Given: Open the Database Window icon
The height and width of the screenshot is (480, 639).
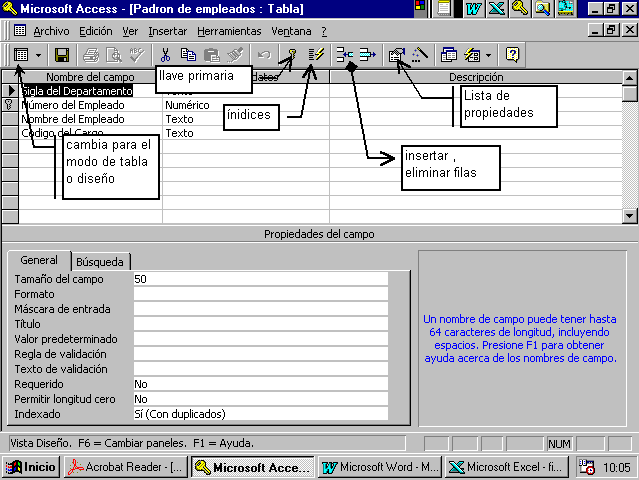Looking at the screenshot, I should (449, 55).
